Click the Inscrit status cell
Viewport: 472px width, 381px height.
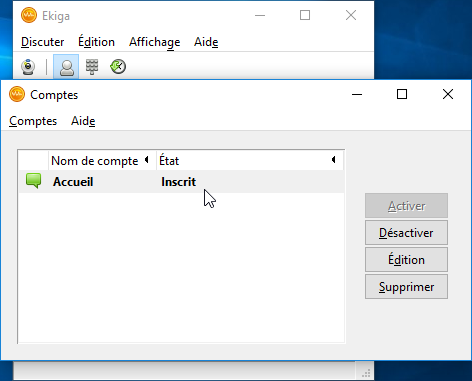click(179, 182)
